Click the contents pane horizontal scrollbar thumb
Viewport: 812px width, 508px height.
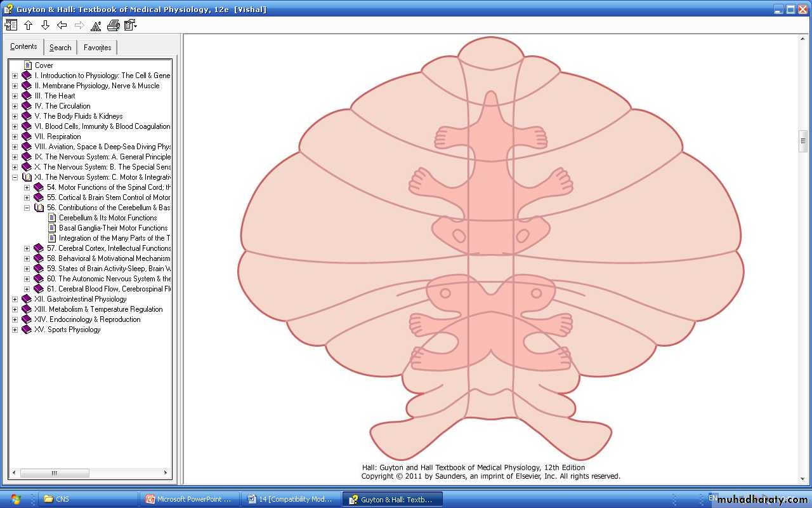coord(55,473)
